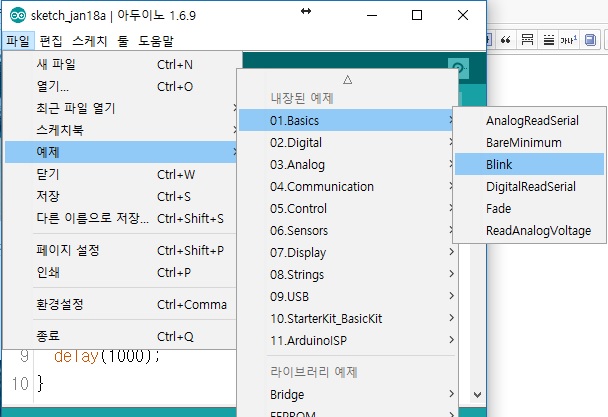The height and width of the screenshot is (417, 608).
Task: Open the BareMinimum example
Action: click(x=529, y=142)
